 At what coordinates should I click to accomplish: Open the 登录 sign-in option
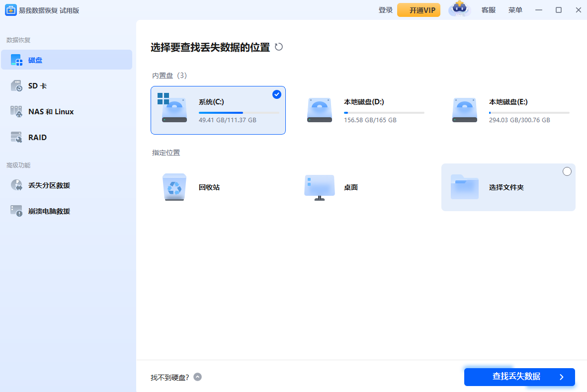(385, 9)
